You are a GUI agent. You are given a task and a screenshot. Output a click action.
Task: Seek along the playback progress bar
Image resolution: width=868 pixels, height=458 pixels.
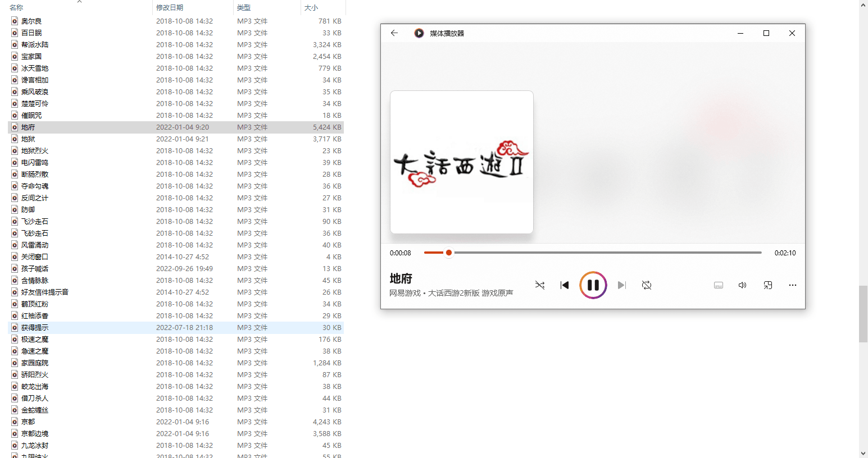click(x=593, y=253)
